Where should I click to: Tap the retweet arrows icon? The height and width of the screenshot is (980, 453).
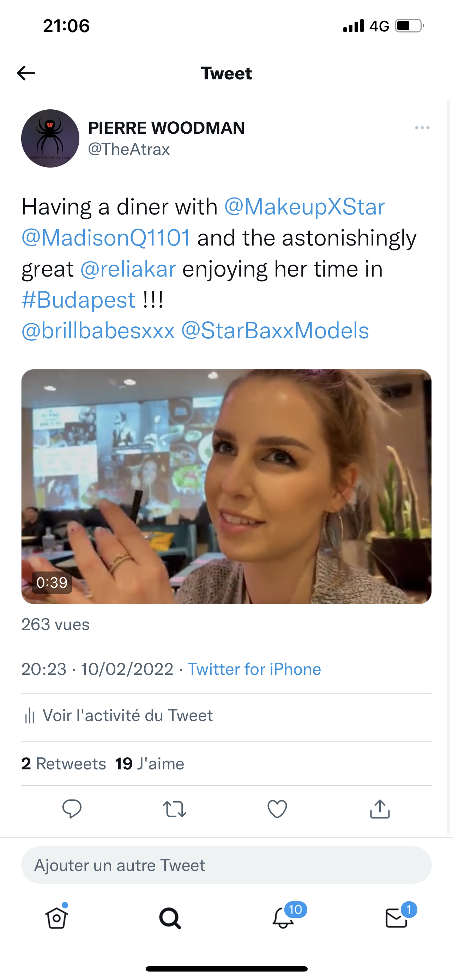coord(175,809)
